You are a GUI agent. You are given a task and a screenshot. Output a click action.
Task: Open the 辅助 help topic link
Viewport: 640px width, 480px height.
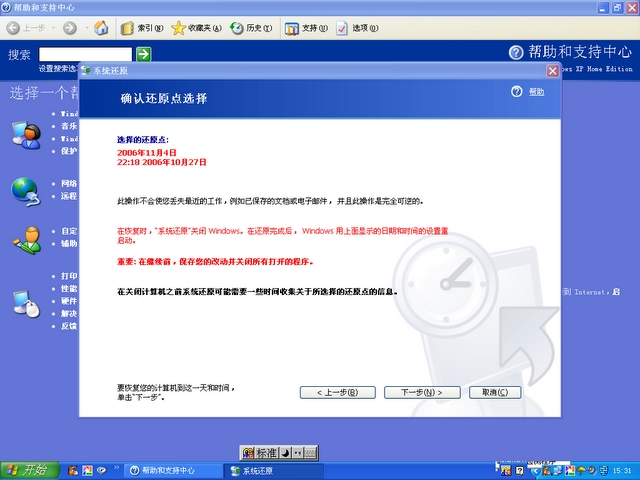(x=69, y=244)
